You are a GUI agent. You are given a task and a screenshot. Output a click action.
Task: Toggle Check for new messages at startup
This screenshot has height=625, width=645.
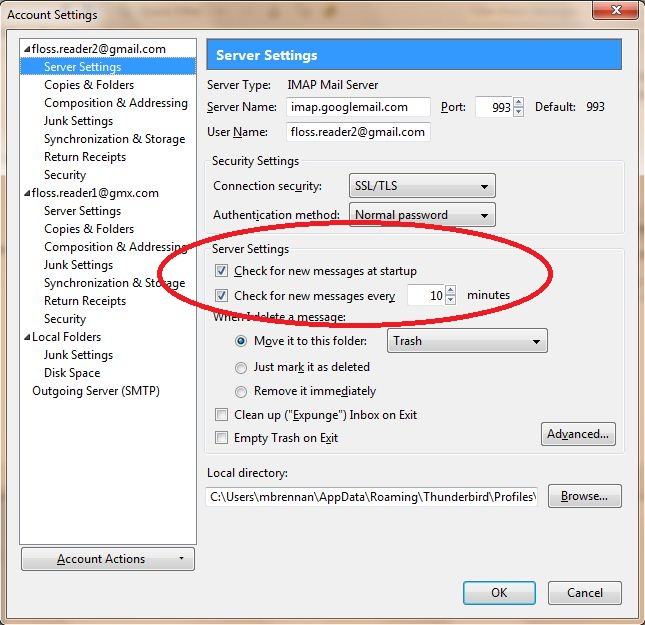221,271
